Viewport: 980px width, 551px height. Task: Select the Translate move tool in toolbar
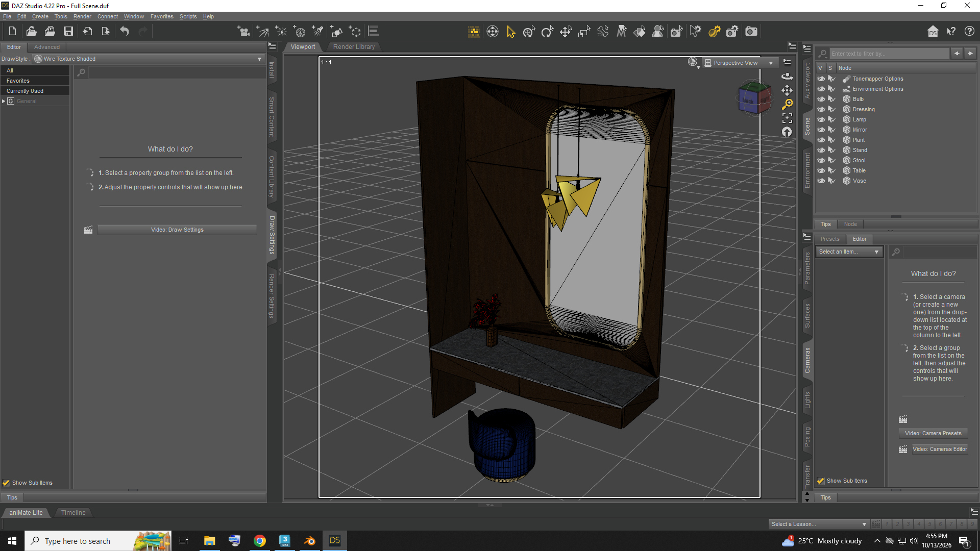566,32
